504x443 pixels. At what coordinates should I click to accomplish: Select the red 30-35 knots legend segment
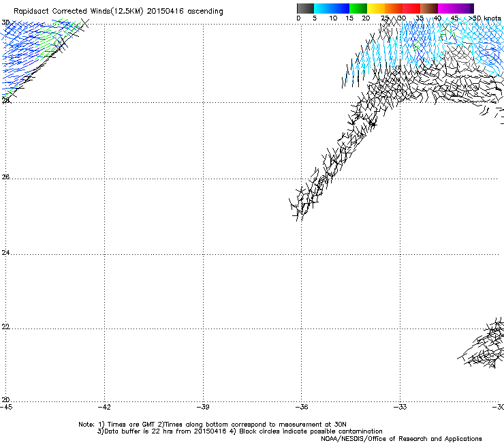(x=411, y=8)
